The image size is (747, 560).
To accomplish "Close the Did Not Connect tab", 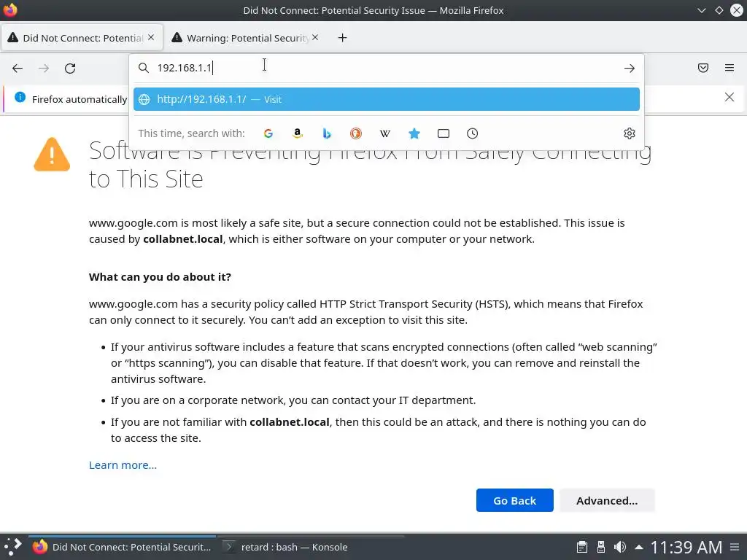I will point(151,37).
